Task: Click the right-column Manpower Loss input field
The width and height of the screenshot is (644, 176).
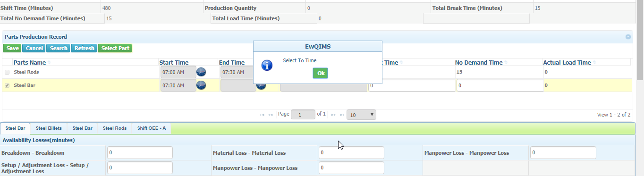Action: (x=563, y=152)
